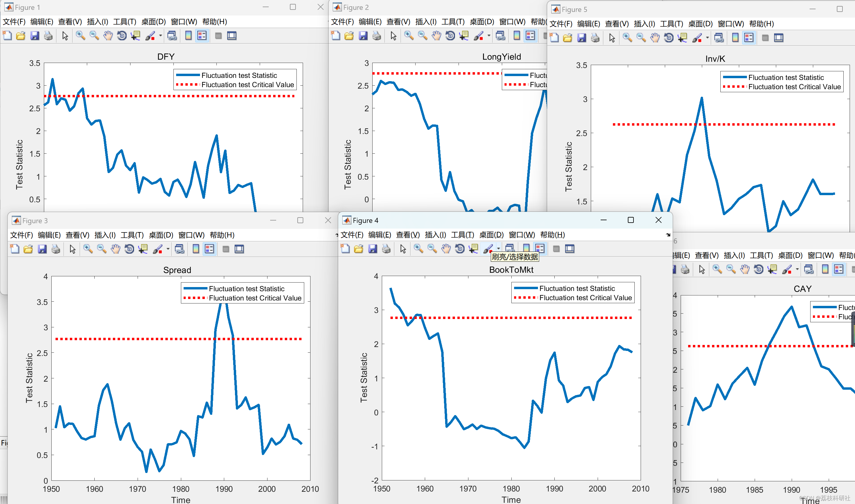
Task: Expand brush color dropdown arrow in Figure 1
Action: (x=160, y=36)
